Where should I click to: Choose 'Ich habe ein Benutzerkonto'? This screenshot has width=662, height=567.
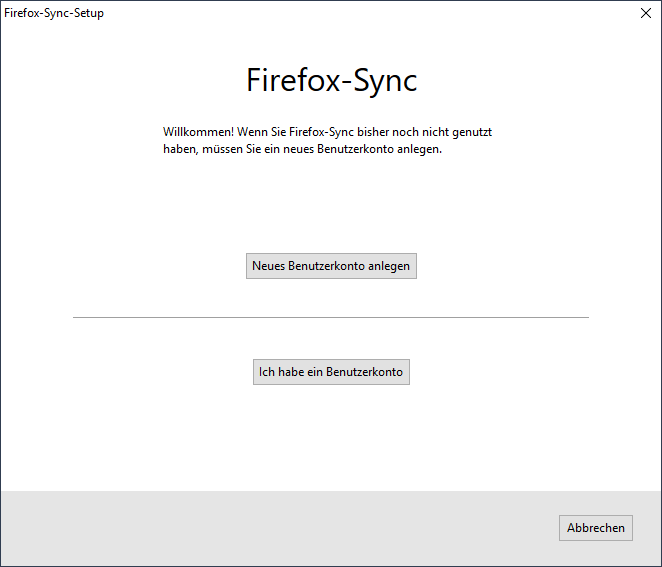331,372
